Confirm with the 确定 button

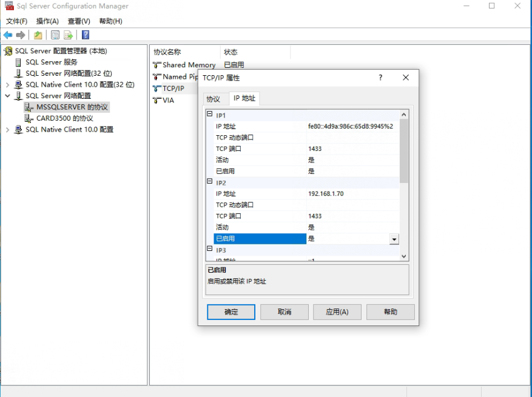point(231,312)
